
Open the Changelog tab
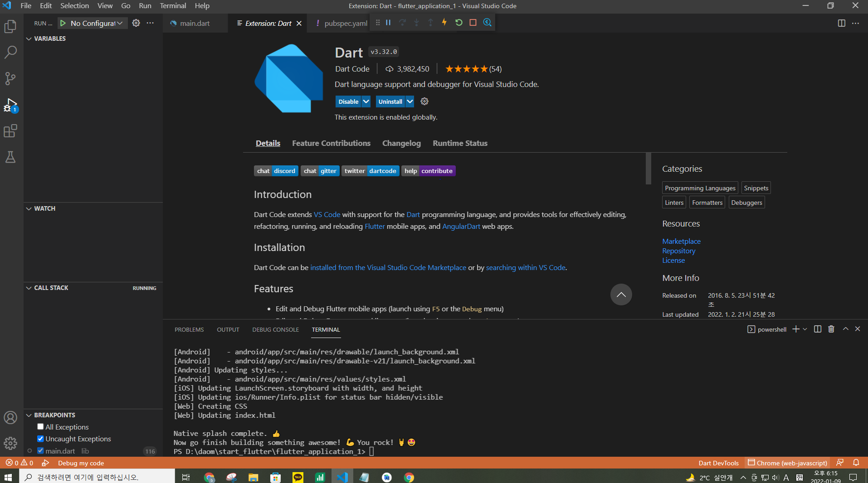401,143
